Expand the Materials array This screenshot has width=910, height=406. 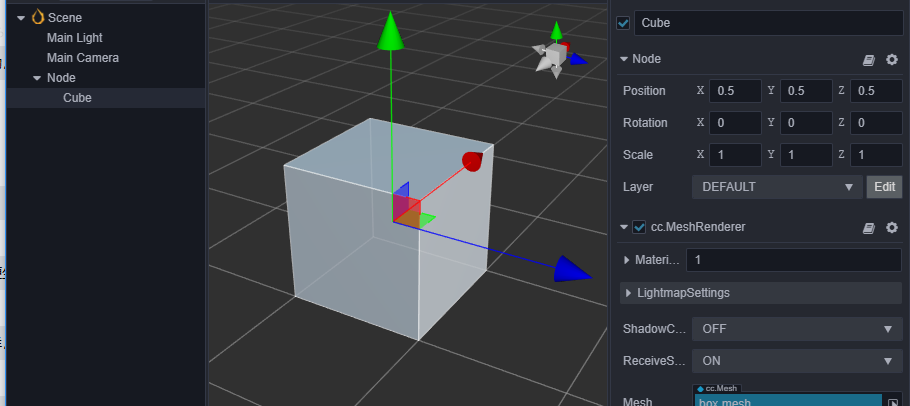click(627, 260)
